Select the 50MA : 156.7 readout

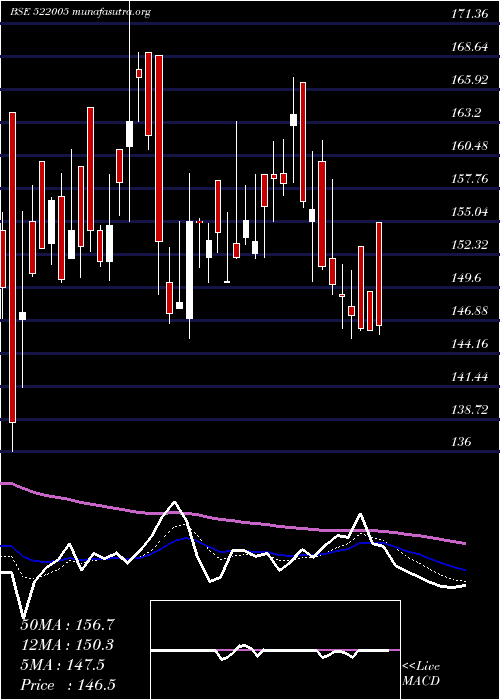66,625
